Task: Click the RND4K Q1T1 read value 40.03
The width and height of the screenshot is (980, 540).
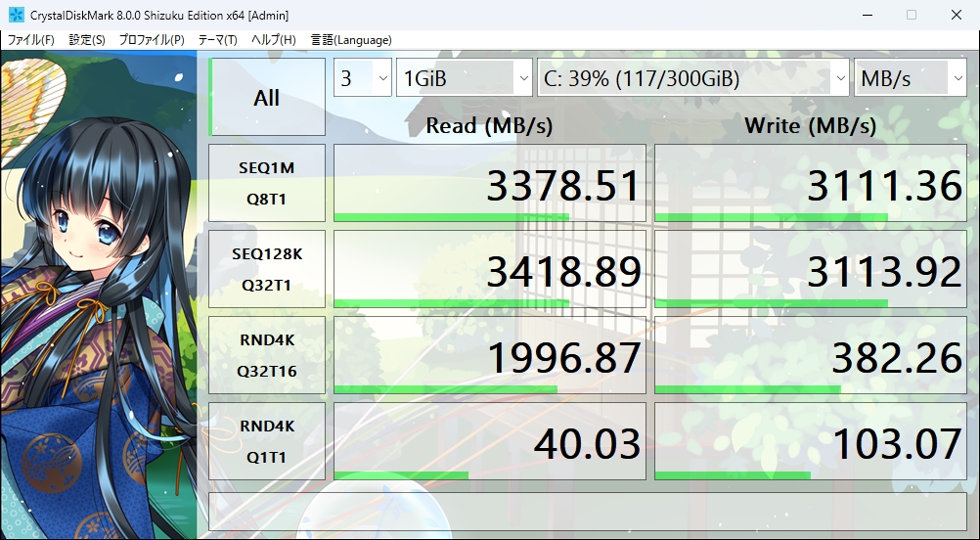Action: tap(490, 441)
